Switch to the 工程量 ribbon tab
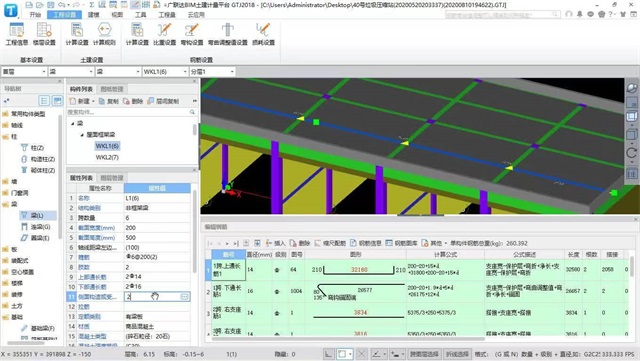 [x=167, y=15]
